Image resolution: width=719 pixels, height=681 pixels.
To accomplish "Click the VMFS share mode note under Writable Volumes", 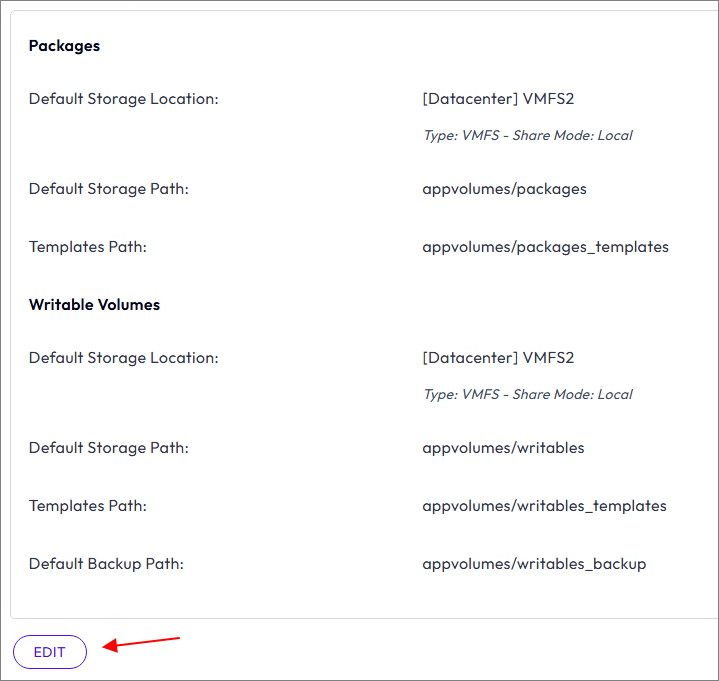I will [x=527, y=394].
